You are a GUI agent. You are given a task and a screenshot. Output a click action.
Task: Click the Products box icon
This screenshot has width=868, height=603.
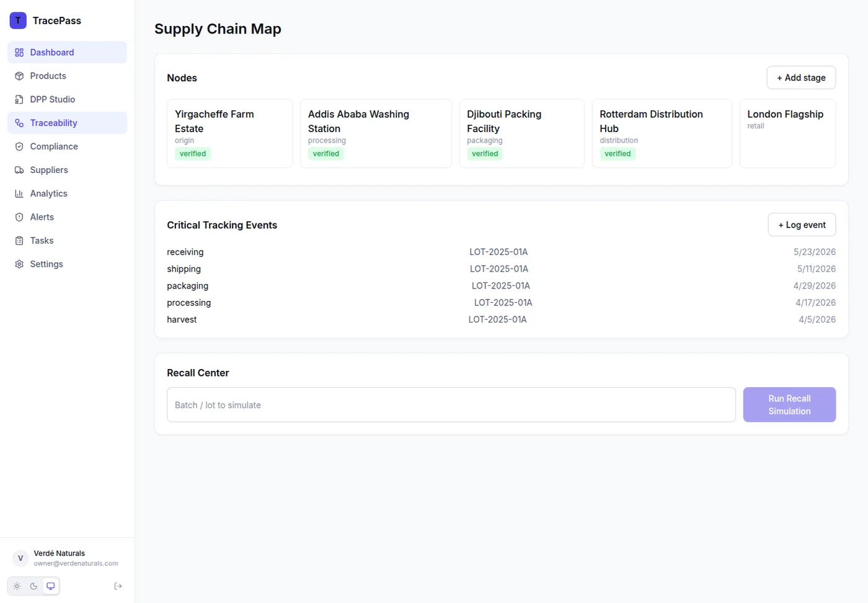(x=19, y=76)
